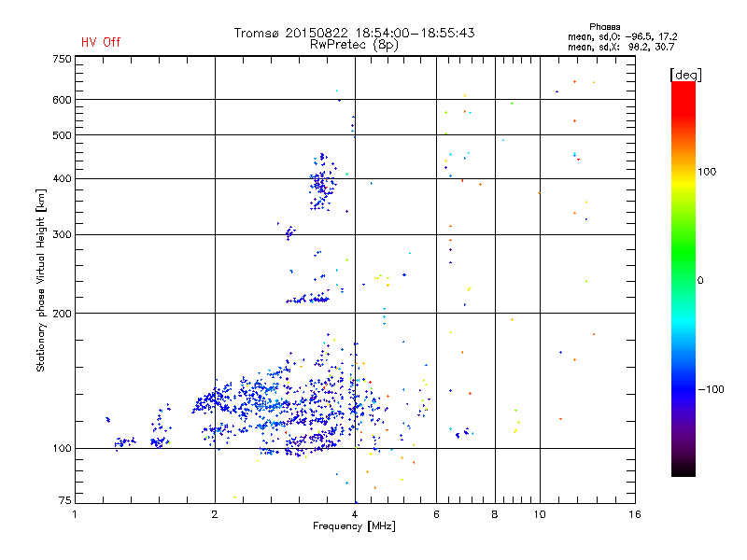Click the red 'HV Off' status label

click(101, 42)
